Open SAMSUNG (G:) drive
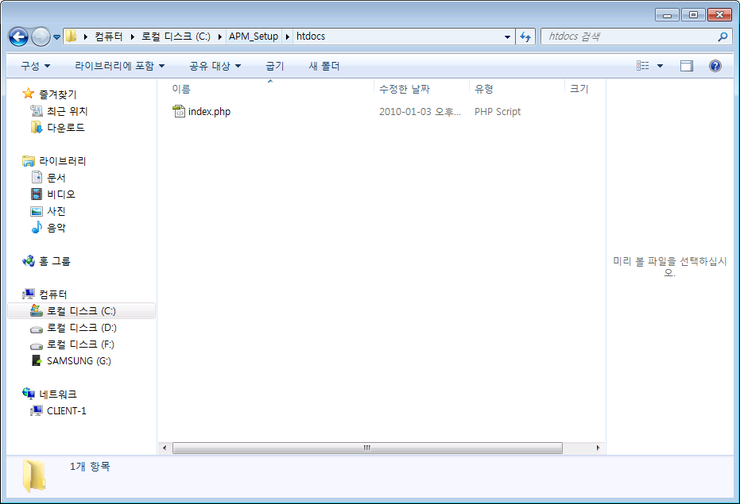The height and width of the screenshot is (504, 740). (79, 361)
